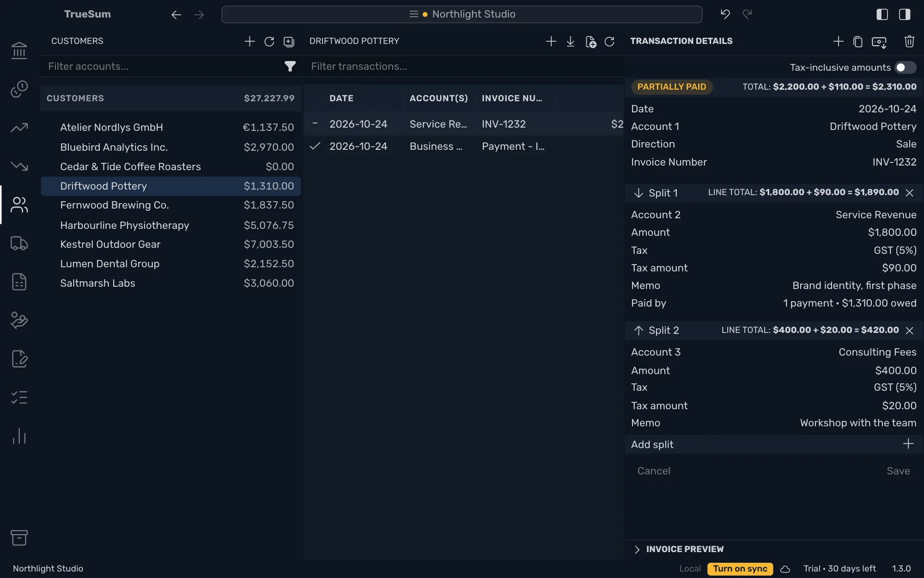Image resolution: width=924 pixels, height=578 pixels.
Task: Open the invoice document sidebar icon
Action: click(x=19, y=282)
